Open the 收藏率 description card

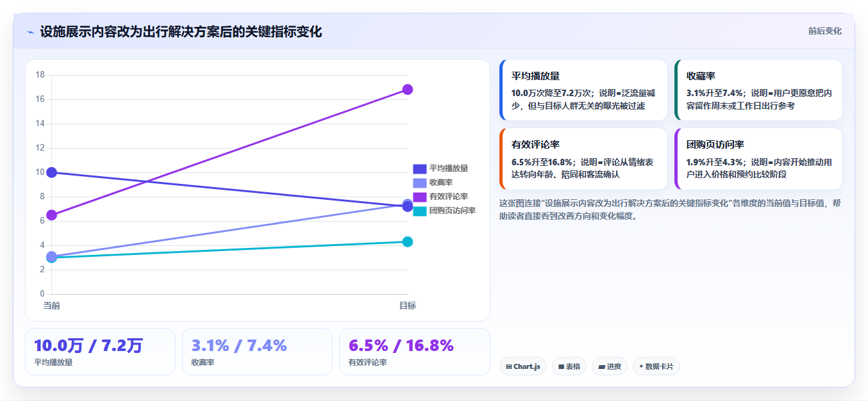758,90
